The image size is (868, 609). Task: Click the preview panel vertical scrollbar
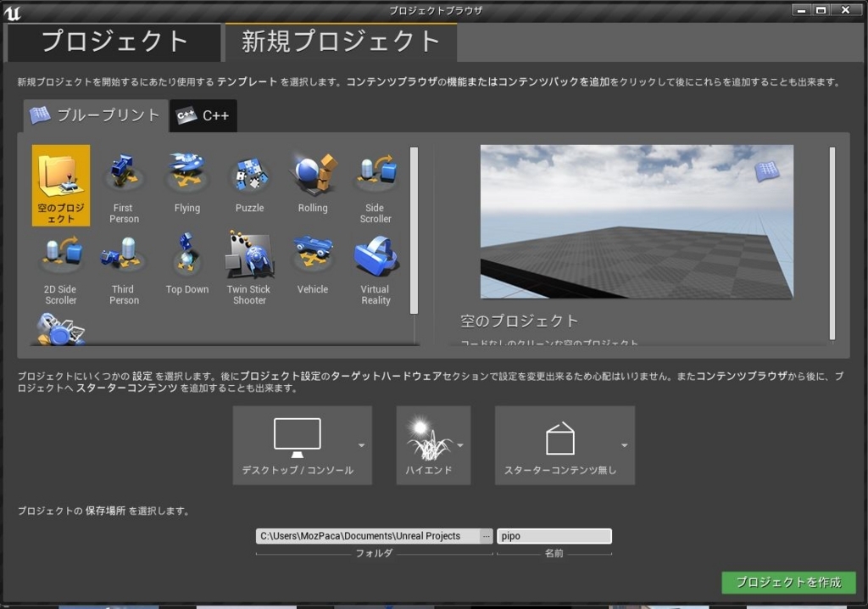(832, 243)
